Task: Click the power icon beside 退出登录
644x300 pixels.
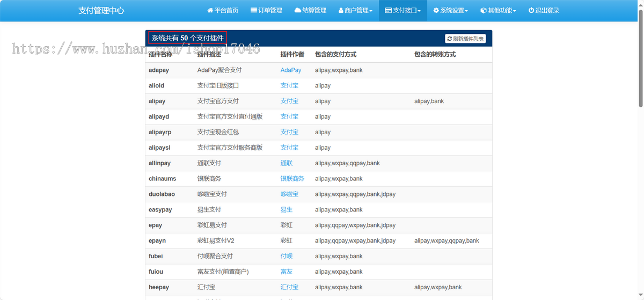Action: 531,11
